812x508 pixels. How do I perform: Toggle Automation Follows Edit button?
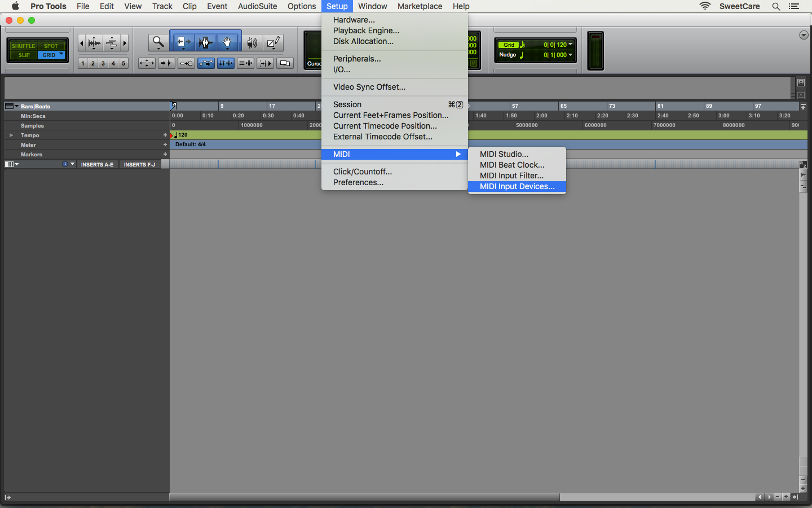pyautogui.click(x=206, y=63)
